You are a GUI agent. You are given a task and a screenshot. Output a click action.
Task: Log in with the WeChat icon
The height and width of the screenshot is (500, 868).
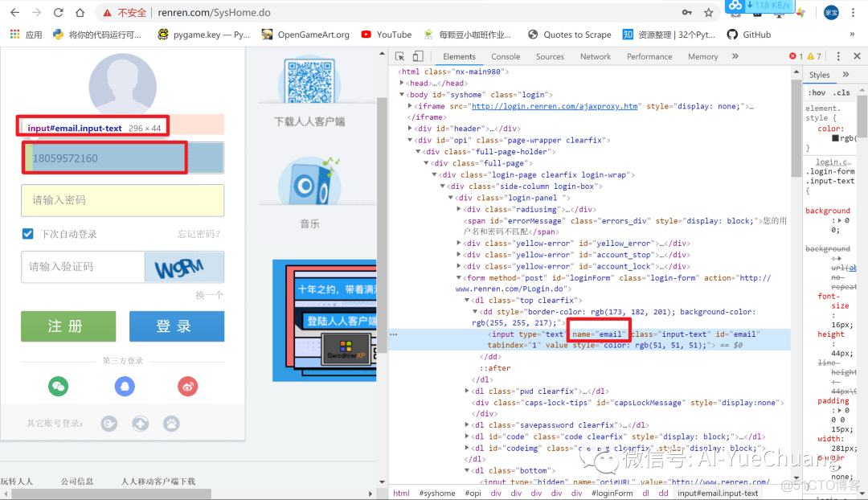click(58, 387)
